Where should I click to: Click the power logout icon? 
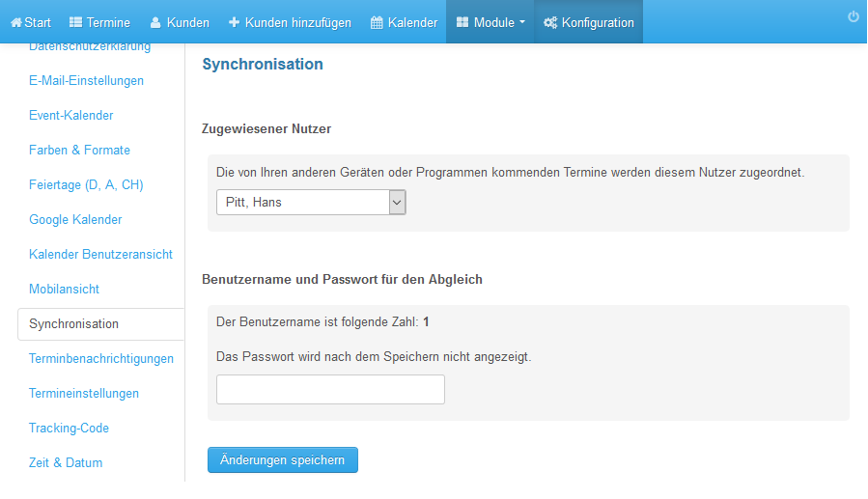(x=854, y=16)
